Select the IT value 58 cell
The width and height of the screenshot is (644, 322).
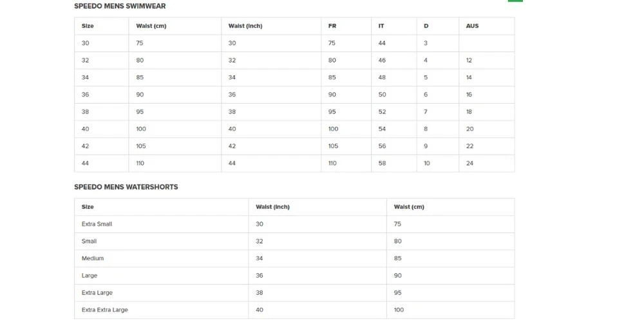coord(382,164)
